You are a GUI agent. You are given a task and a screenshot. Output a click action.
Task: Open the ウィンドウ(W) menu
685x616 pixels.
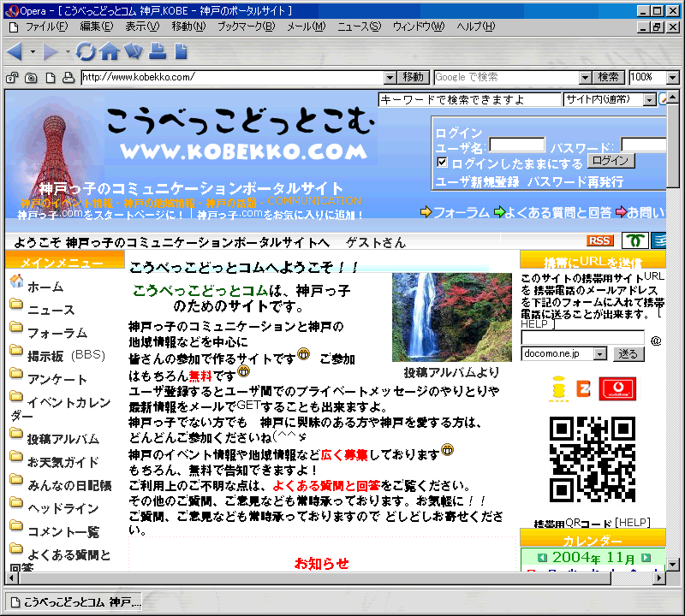(419, 27)
